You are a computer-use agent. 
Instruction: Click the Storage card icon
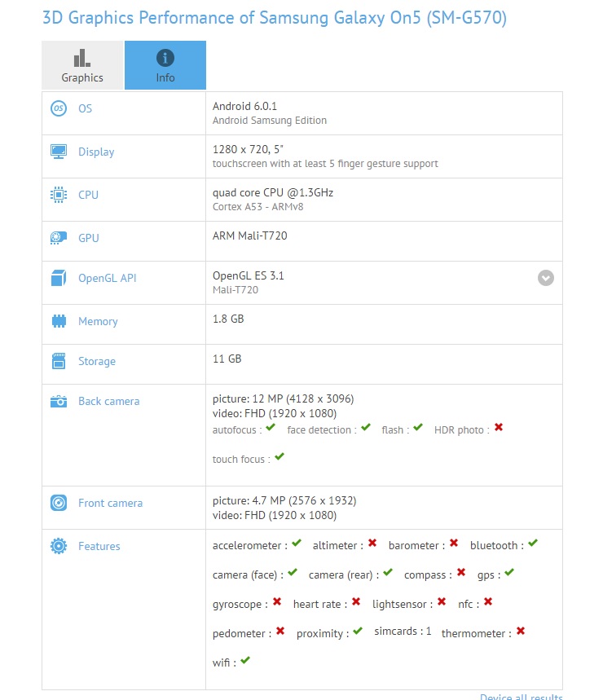(x=59, y=361)
